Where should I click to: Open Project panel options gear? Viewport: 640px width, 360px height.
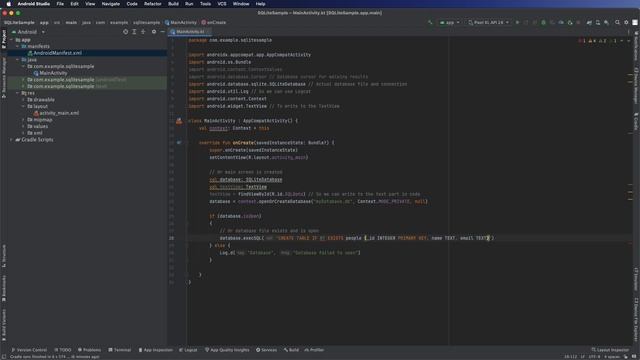click(x=154, y=31)
